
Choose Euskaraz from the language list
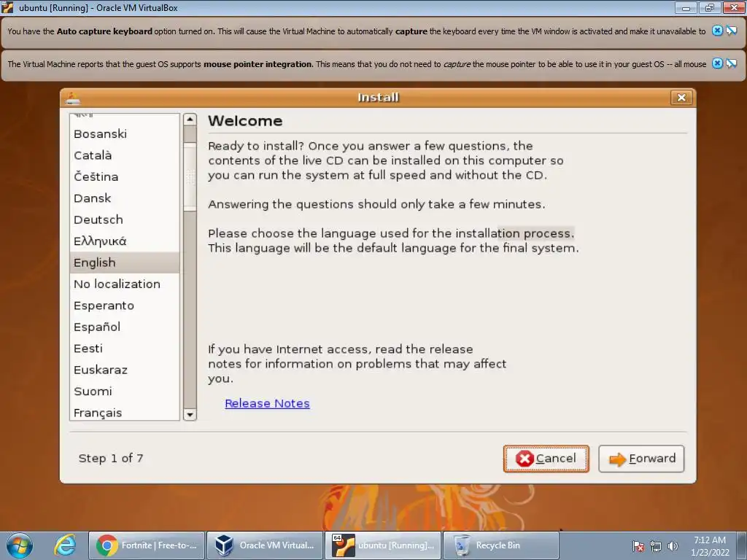(124, 370)
